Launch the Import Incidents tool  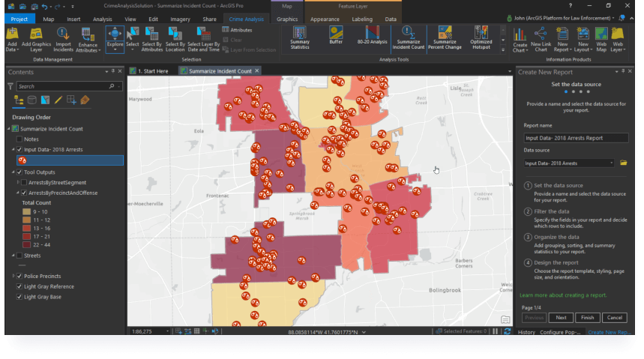pos(63,40)
